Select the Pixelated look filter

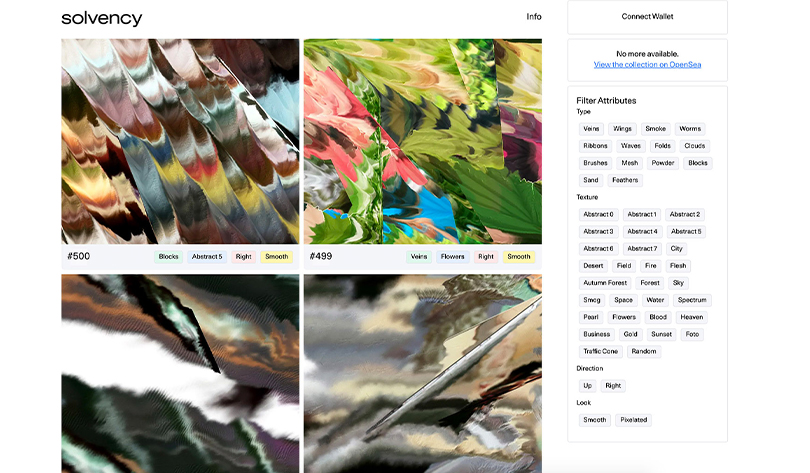[633, 420]
